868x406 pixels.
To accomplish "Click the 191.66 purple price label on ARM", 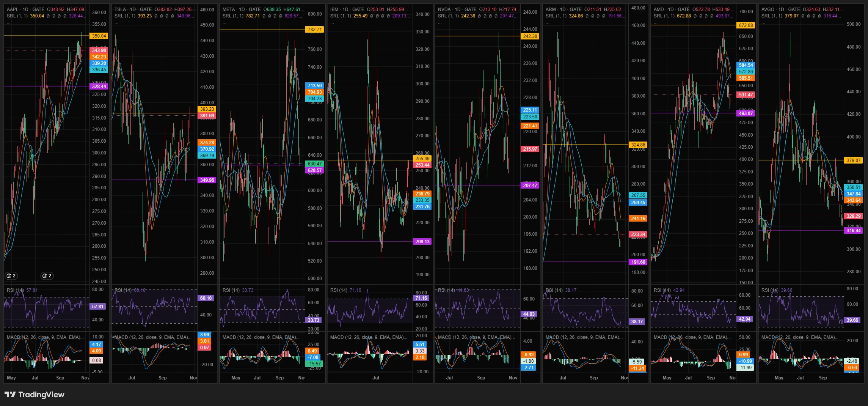I will (x=638, y=262).
